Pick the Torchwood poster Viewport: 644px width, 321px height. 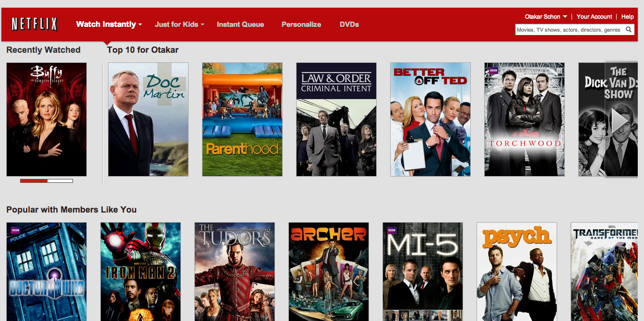(x=525, y=119)
